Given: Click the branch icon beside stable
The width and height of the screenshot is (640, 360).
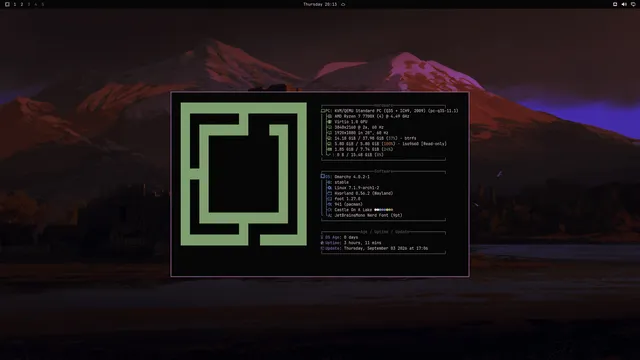Looking at the screenshot, I should (x=329, y=182).
